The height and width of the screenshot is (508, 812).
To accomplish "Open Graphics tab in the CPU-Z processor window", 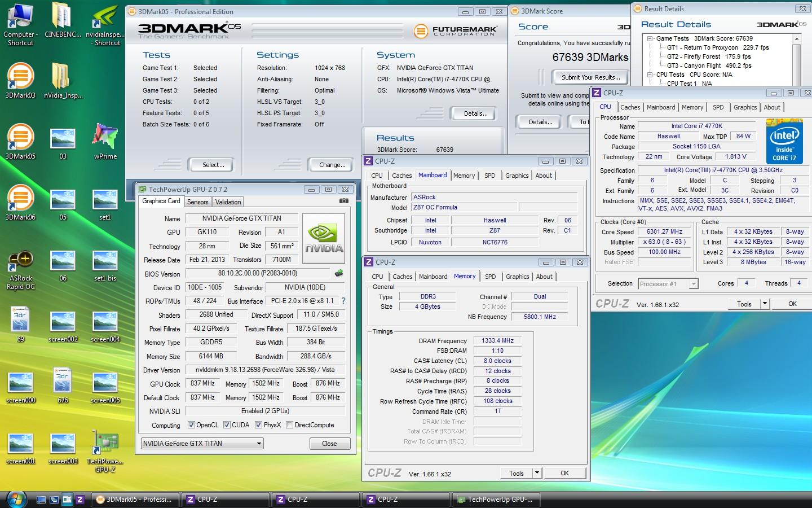I will (745, 107).
